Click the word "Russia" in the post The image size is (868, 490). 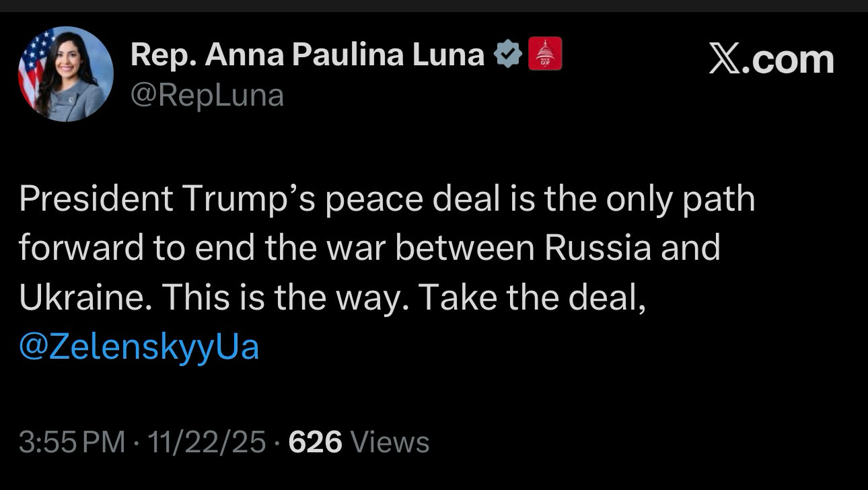(x=598, y=248)
